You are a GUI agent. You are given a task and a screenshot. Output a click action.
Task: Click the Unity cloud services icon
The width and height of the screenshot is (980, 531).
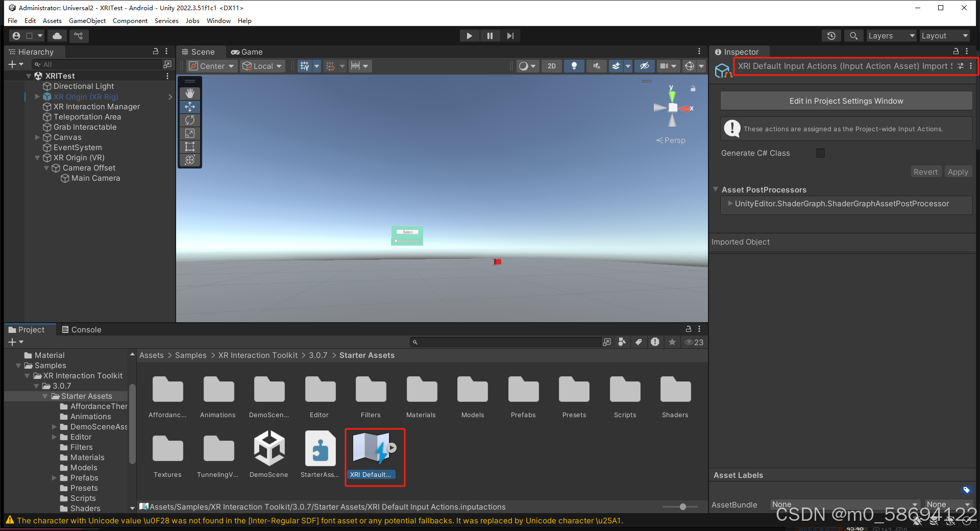tap(57, 35)
